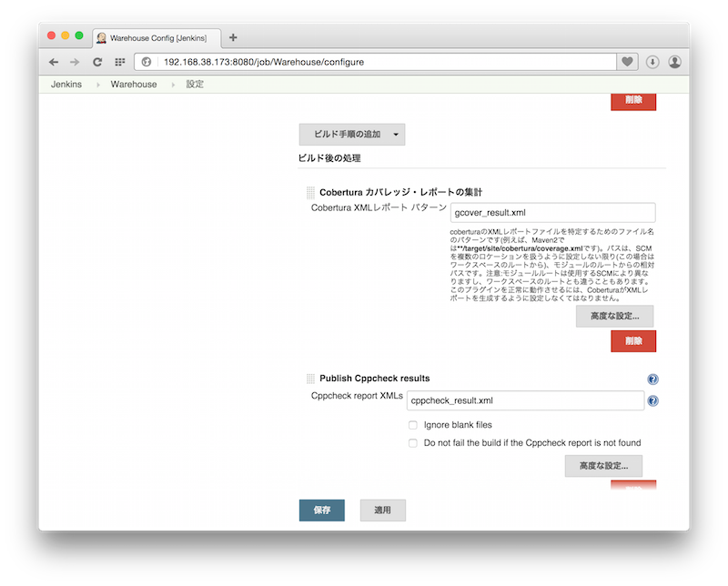728x586 pixels.
Task: Show help for Cppcheck report XMLs field
Action: (x=652, y=400)
